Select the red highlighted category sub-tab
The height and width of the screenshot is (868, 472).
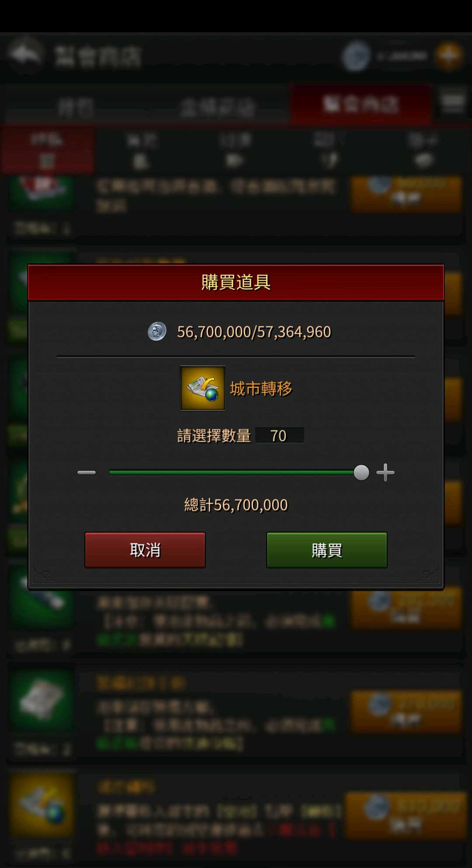coord(47,150)
